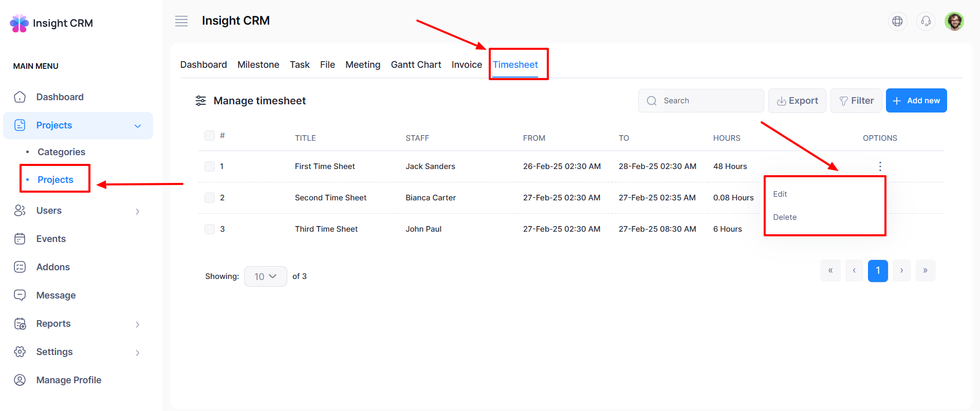
Task: Go to the next page arrow
Action: coord(901,271)
